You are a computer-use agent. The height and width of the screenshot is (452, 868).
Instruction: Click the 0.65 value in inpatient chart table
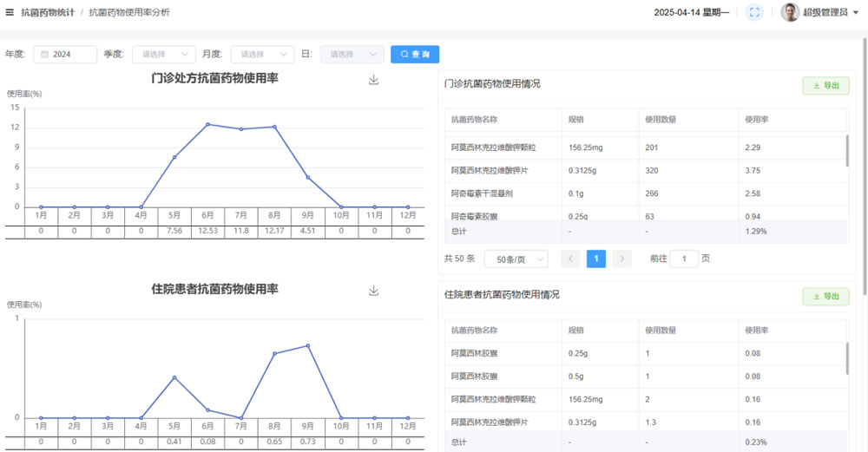coord(274,442)
